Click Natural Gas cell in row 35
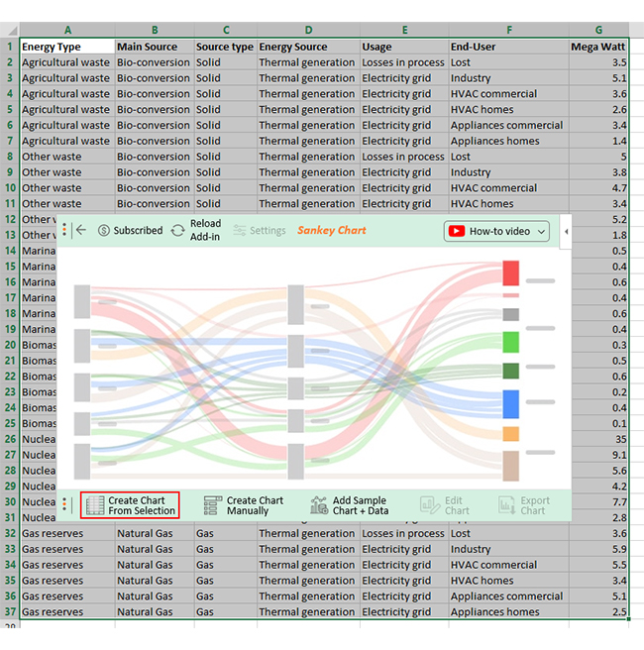The width and height of the screenshot is (644, 650). 155,581
